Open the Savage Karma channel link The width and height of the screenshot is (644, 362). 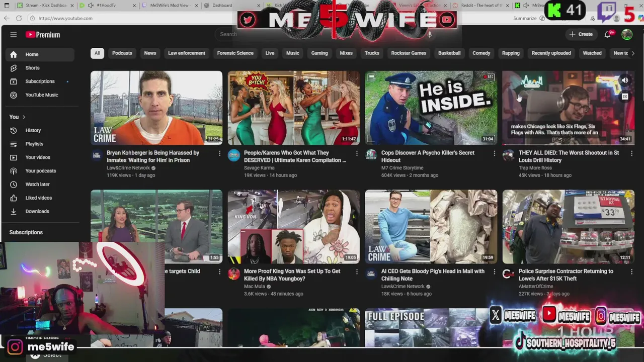click(x=260, y=168)
